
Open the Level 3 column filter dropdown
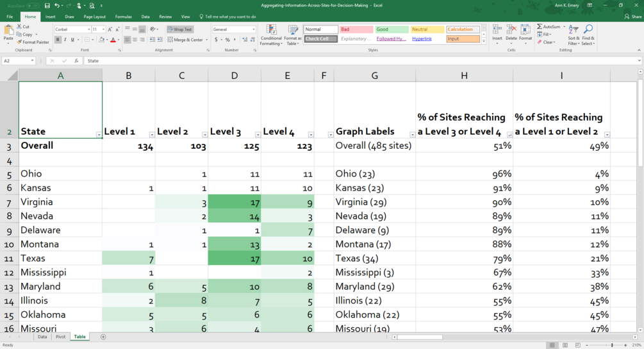click(258, 135)
